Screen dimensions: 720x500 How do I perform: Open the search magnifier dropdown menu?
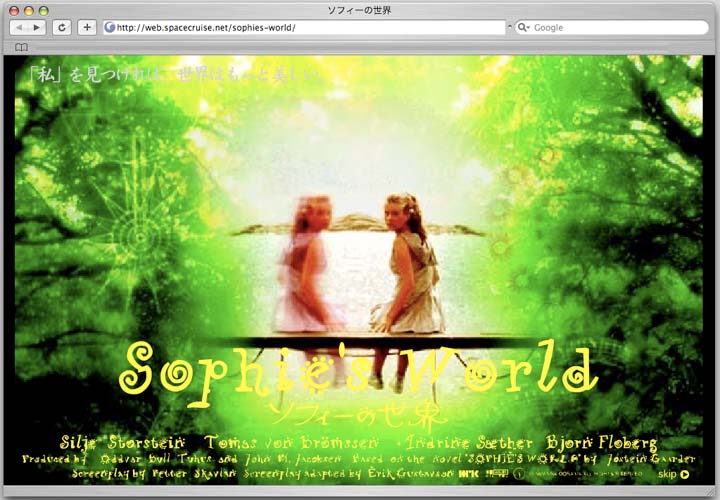click(x=523, y=27)
